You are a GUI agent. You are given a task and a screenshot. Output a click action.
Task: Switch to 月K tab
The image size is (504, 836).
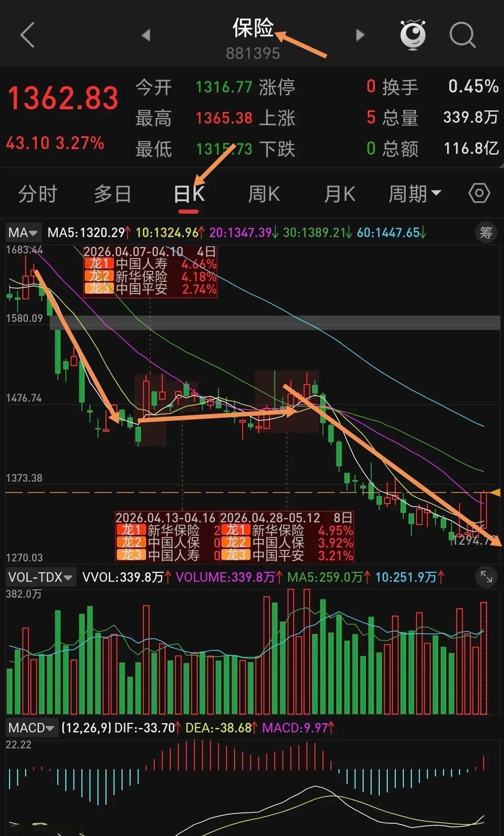pyautogui.click(x=340, y=194)
